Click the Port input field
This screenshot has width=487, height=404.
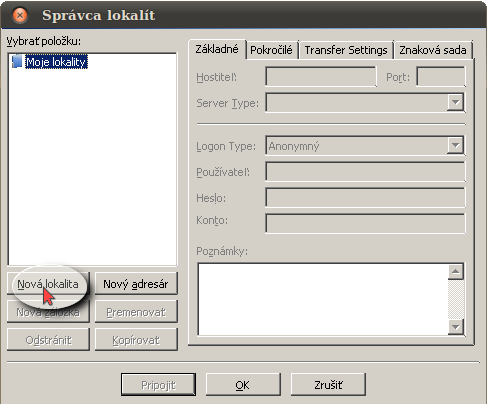point(441,77)
